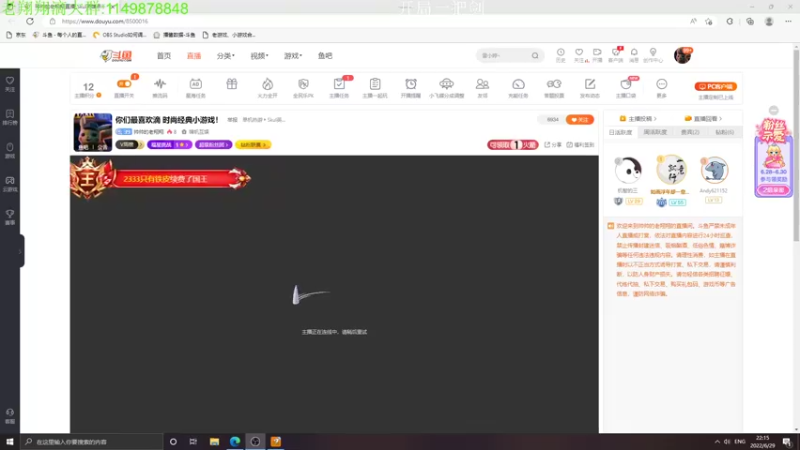Switch to 周活跃度 tab

[655, 132]
